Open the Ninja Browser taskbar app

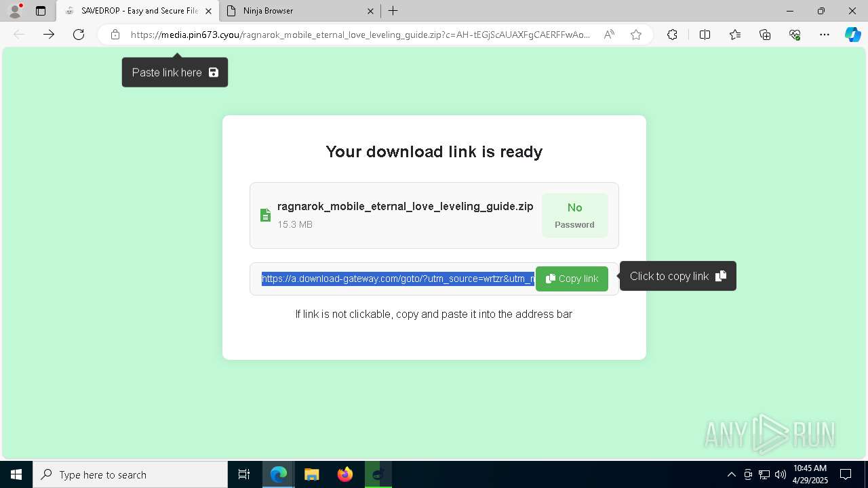[x=378, y=474]
